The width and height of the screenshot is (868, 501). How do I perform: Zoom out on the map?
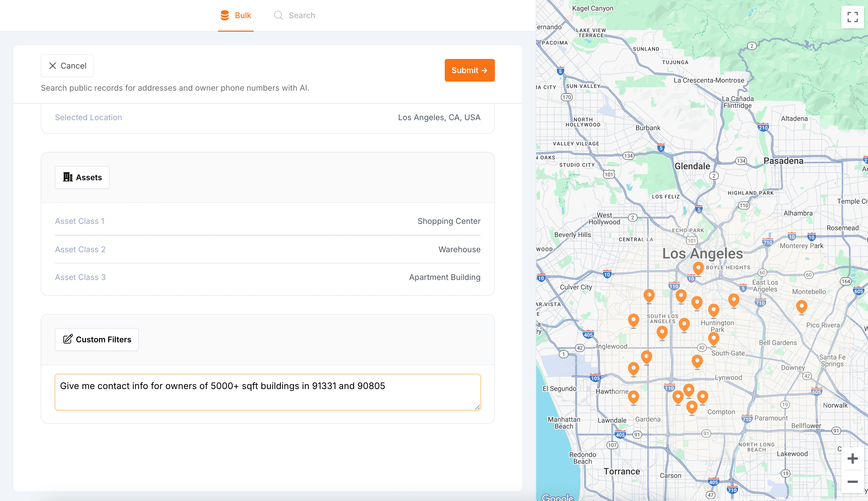click(x=852, y=482)
